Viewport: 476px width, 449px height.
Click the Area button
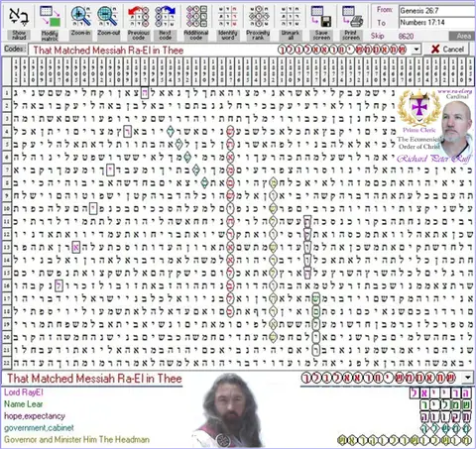(462, 36)
